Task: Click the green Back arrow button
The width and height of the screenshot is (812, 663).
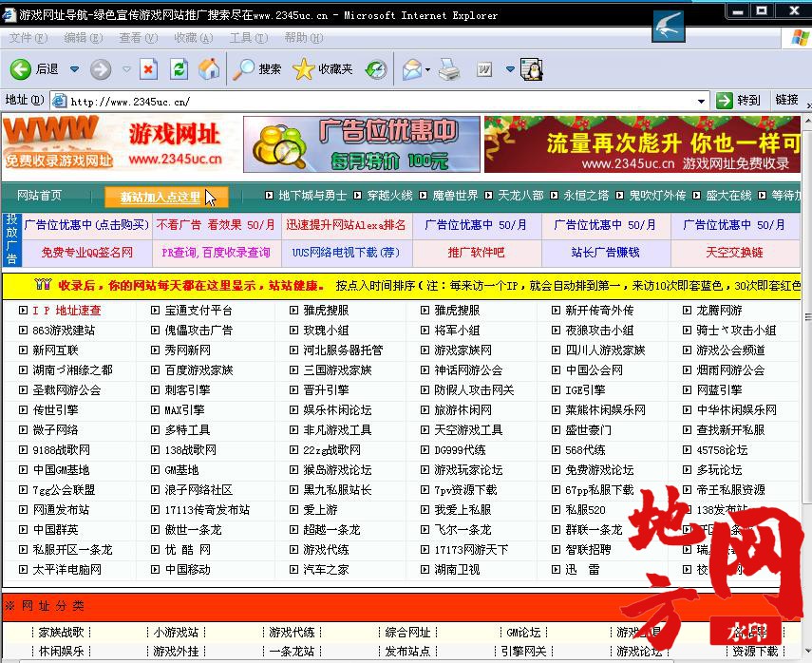Action: point(21,69)
